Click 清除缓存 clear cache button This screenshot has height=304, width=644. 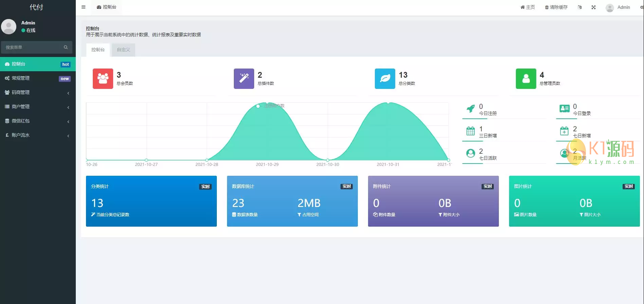tap(556, 7)
